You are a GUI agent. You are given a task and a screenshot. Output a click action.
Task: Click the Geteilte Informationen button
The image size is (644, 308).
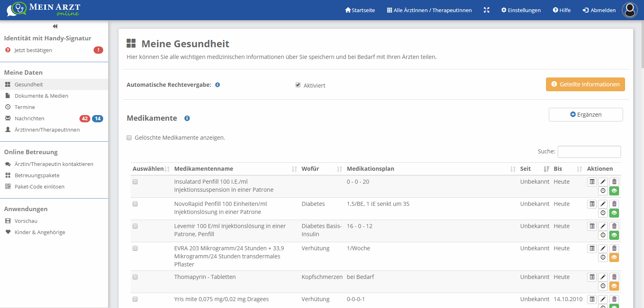(586, 84)
